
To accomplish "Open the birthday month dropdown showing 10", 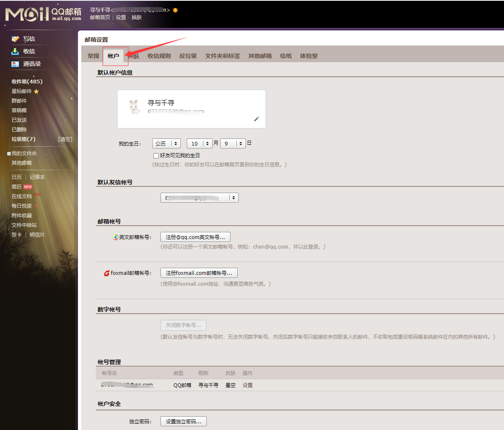I will (x=200, y=143).
